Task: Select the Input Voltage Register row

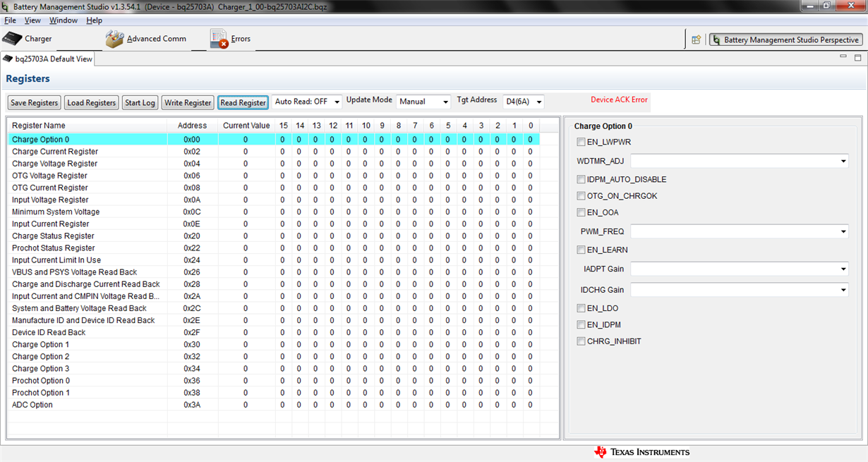Action: (x=274, y=200)
